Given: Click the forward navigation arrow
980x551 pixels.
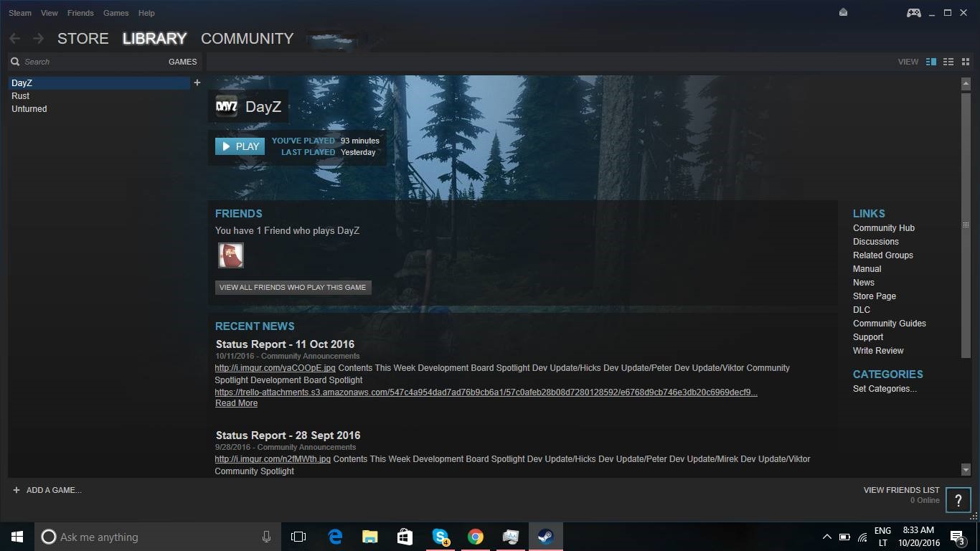Looking at the screenshot, I should [x=38, y=39].
